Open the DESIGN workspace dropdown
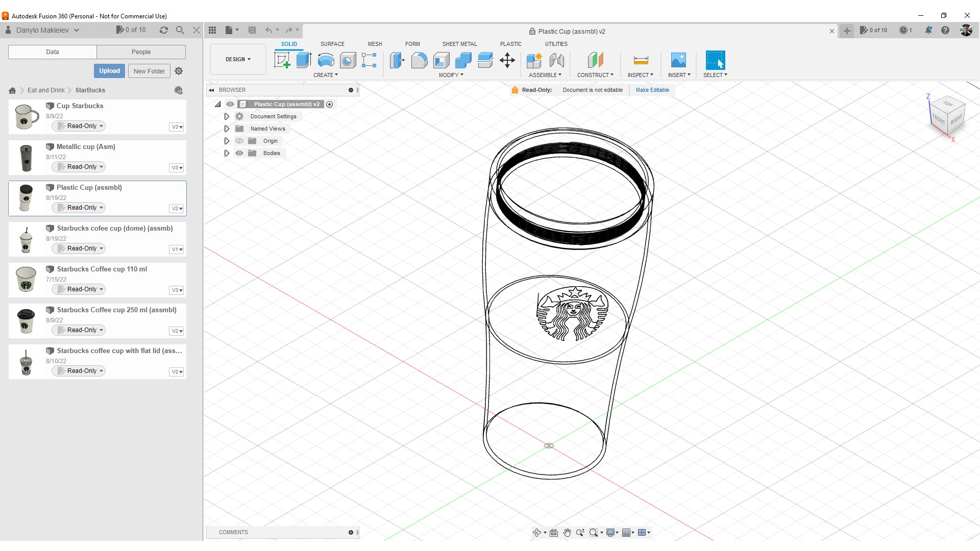This screenshot has height=551, width=980. [238, 59]
